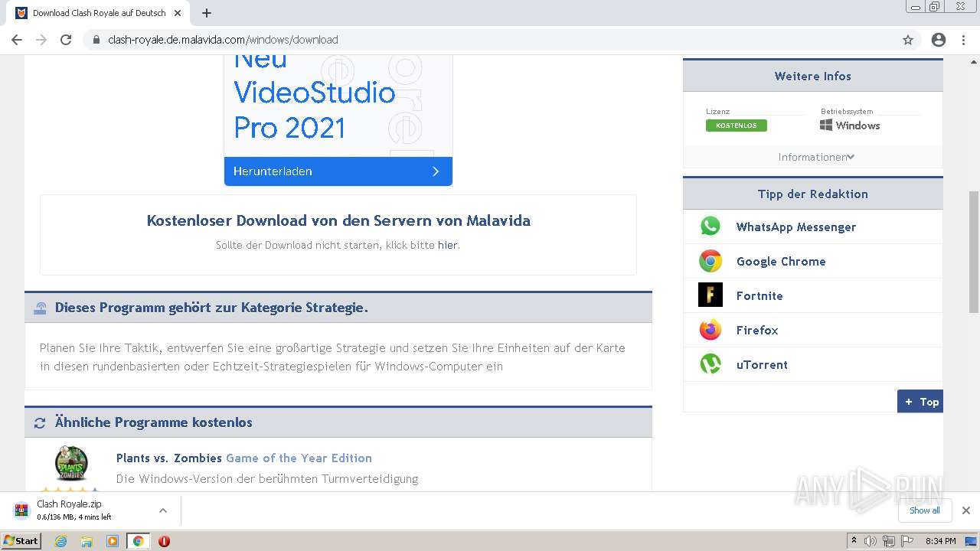980x551 pixels.
Task: Open a new tab with plus button
Action: coord(207,13)
